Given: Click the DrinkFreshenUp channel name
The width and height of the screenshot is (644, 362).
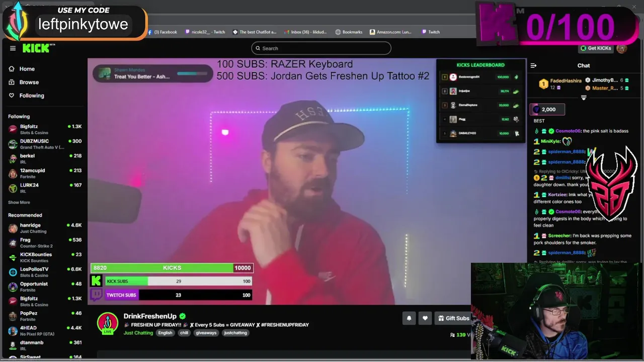Looking at the screenshot, I should click(150, 316).
